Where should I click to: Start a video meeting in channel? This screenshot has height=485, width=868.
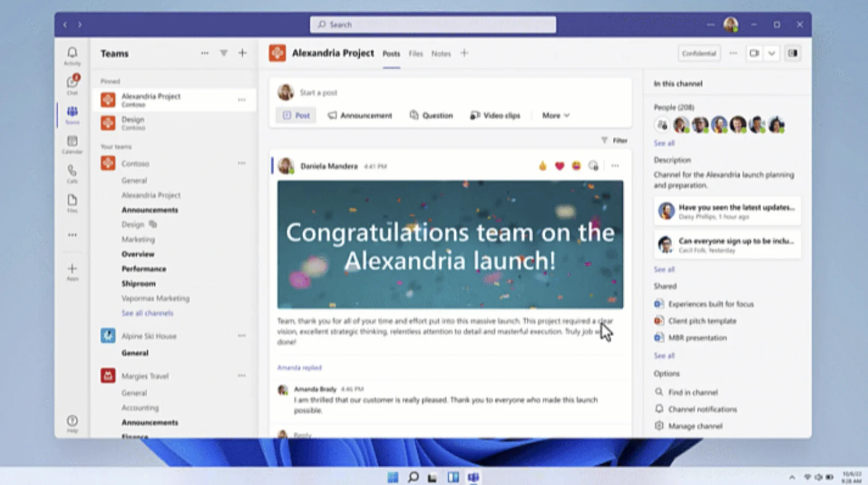pos(754,53)
